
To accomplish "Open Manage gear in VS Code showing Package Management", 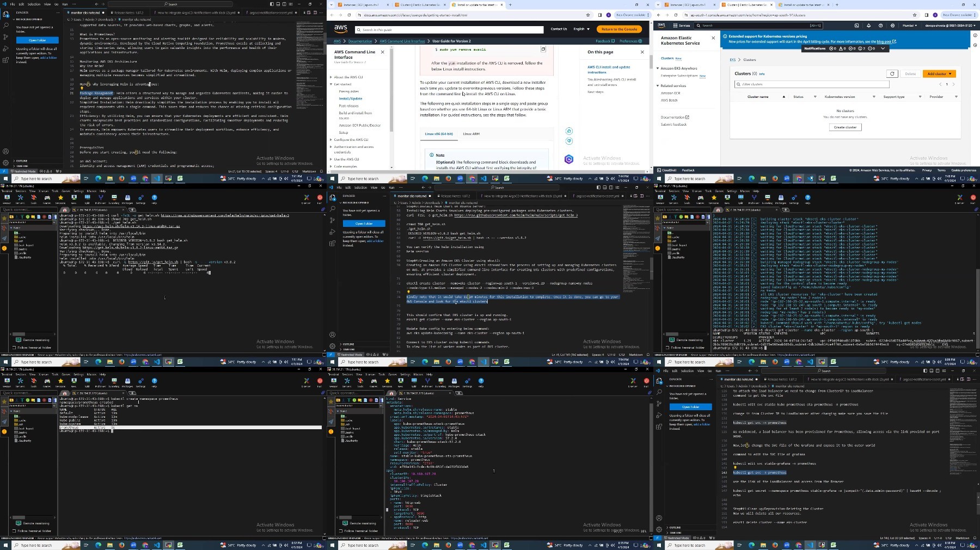I will point(5,162).
